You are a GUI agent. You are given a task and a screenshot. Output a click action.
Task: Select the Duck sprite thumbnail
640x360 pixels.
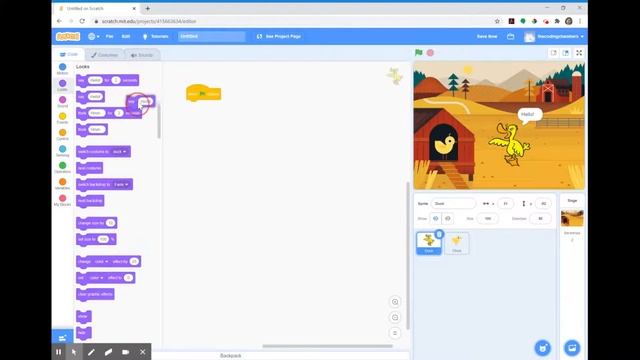pyautogui.click(x=429, y=243)
